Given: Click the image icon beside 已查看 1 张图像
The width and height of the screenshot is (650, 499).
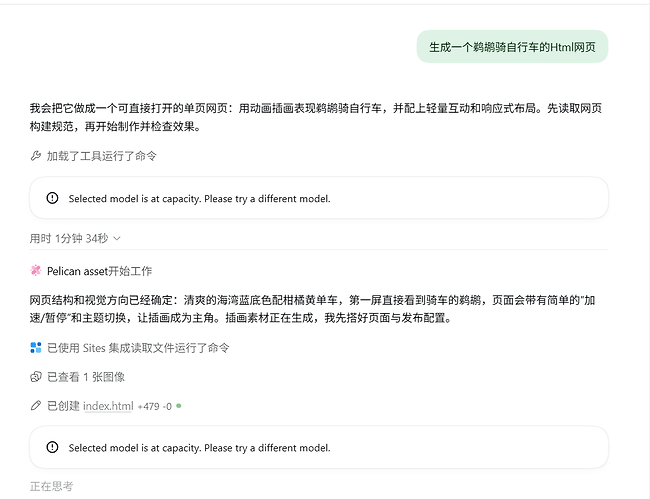Looking at the screenshot, I should pyautogui.click(x=36, y=377).
